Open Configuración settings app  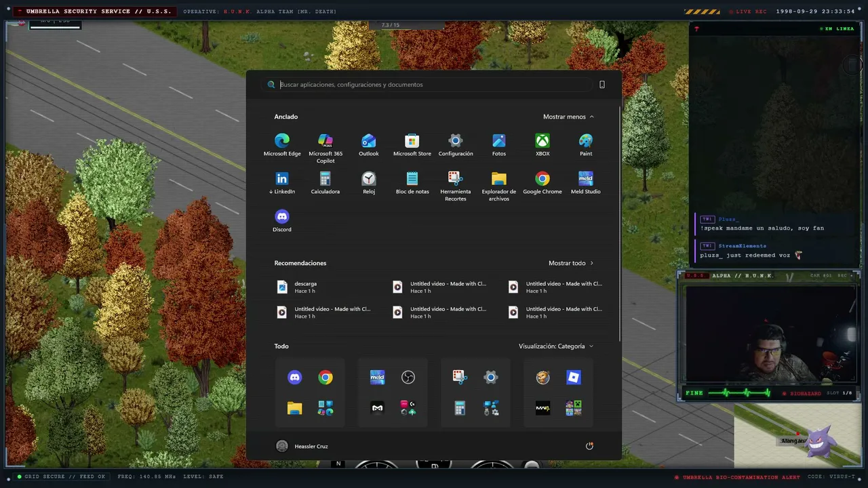coord(456,145)
